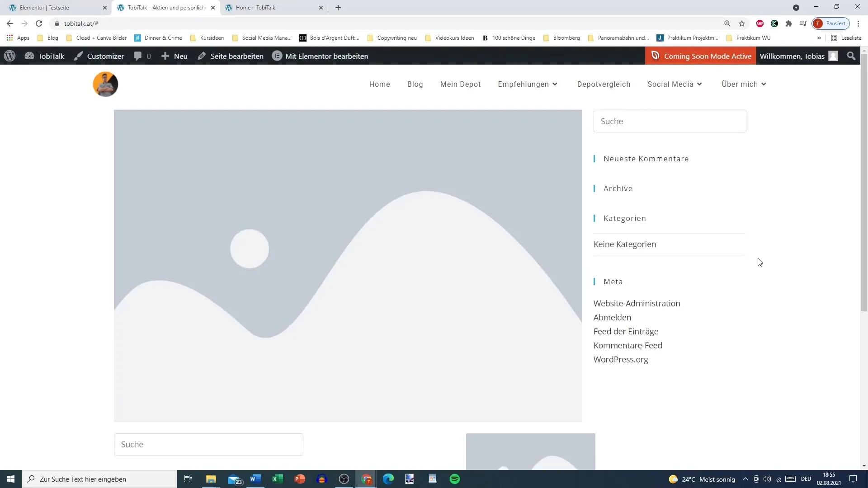The width and height of the screenshot is (868, 488).
Task: Expand the Social Media dropdown menu
Action: point(675,84)
